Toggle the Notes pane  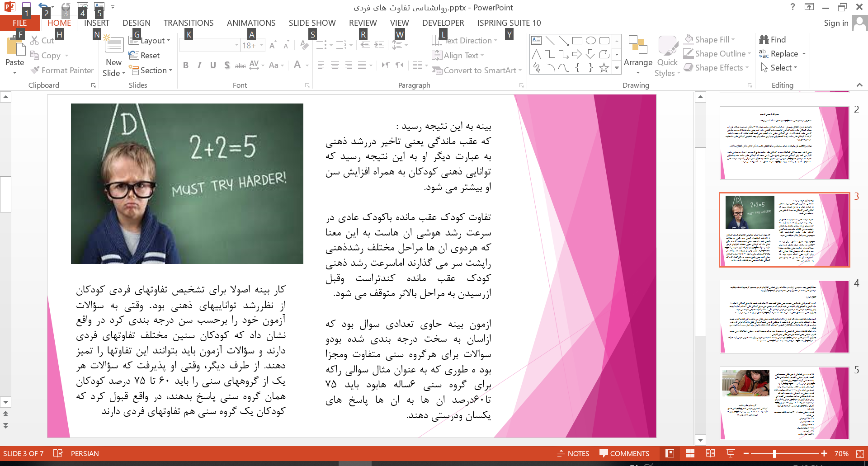(573, 453)
